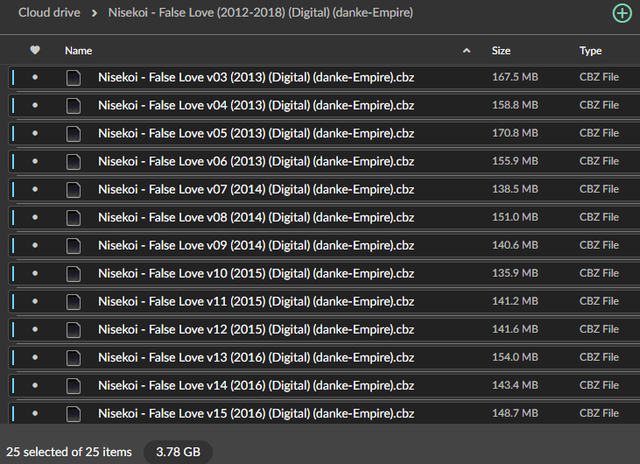Toggle favourite dot for v13 file
This screenshot has width=640, height=464.
point(35,357)
